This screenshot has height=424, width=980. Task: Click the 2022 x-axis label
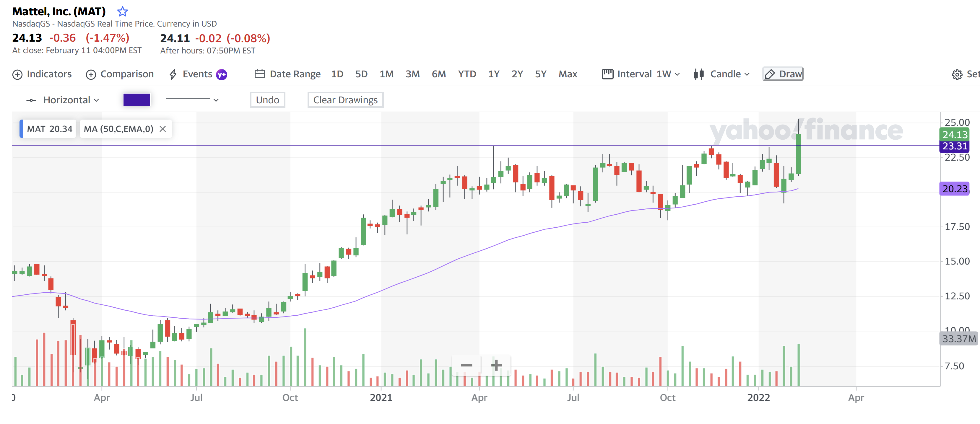[x=759, y=398]
